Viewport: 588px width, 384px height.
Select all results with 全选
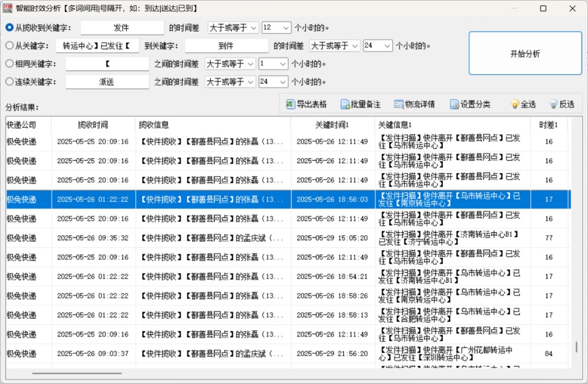pos(523,104)
